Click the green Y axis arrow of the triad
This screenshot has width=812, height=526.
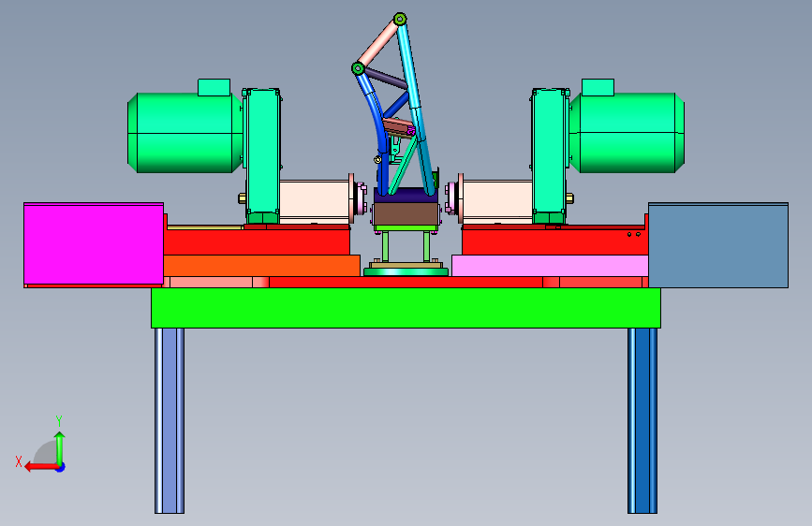60,448
